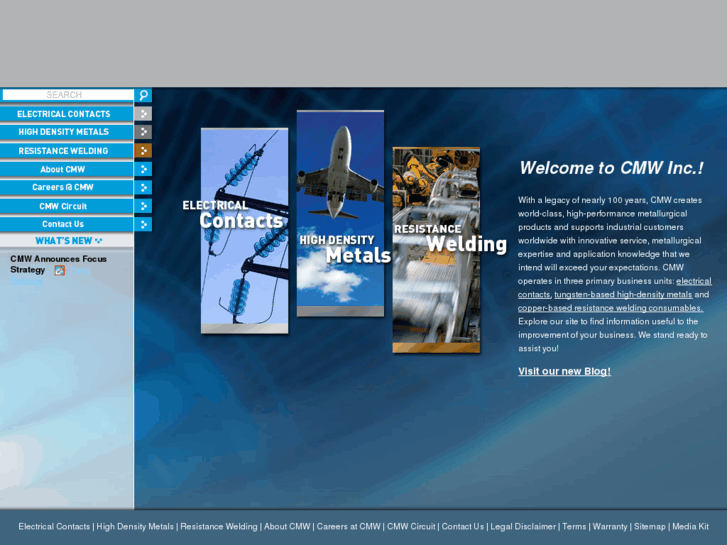Screen dimensions: 727x545
Task: Open the CMW Circuit sidebar menu
Action: [67, 206]
